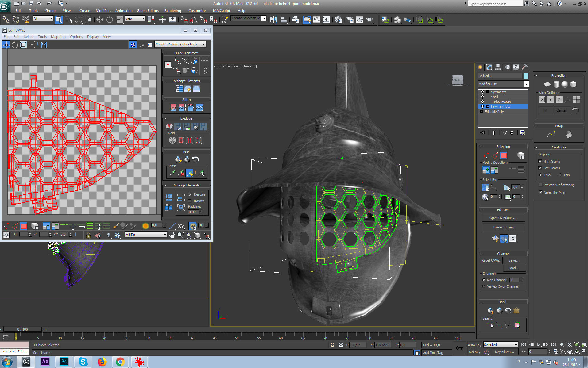This screenshot has height=368, width=588.
Task: Open Tools menu in Edit UVWs
Action: tap(42, 37)
